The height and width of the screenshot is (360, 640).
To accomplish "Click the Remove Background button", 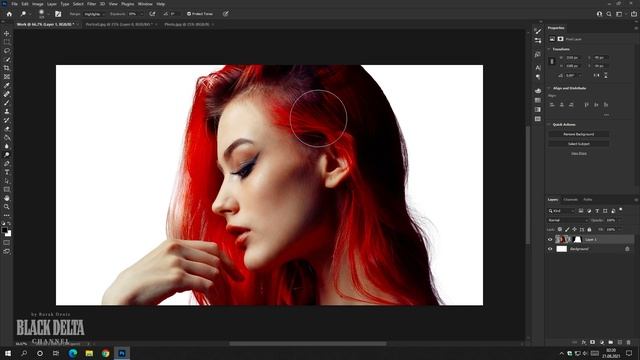I will point(579,134).
